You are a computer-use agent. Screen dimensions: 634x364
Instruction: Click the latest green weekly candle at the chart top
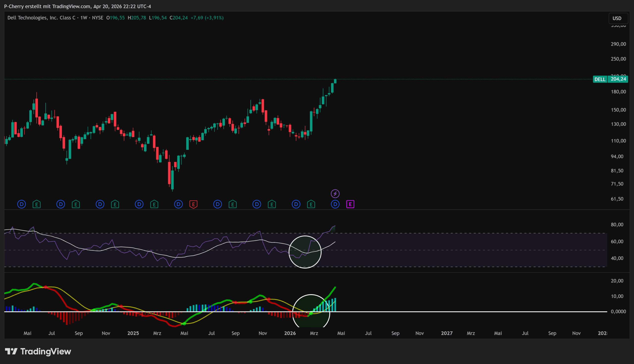(x=335, y=81)
